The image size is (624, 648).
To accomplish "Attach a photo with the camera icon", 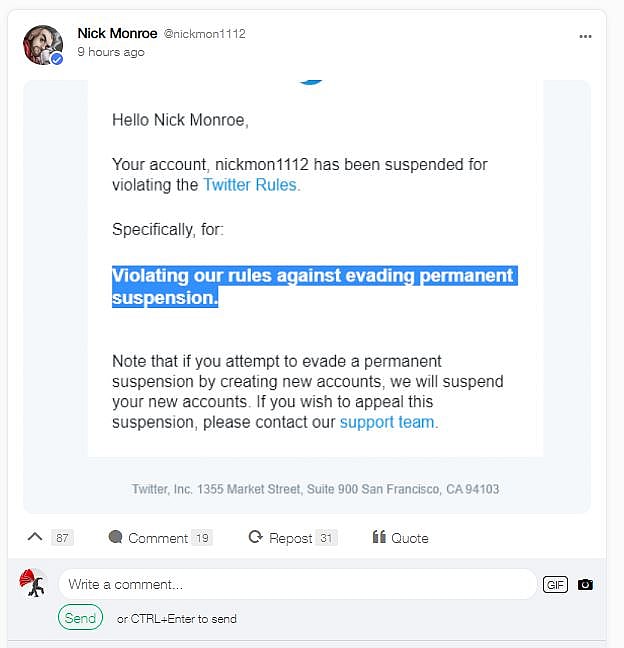I will 585,584.
